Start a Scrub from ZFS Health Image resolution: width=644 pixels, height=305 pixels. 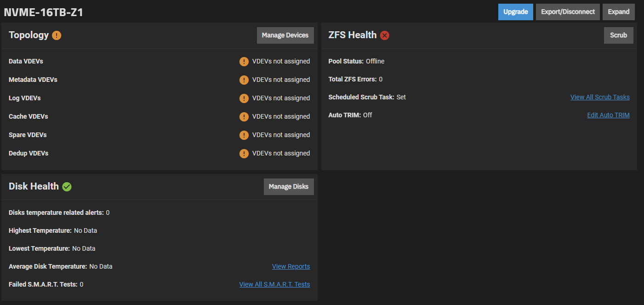619,35
